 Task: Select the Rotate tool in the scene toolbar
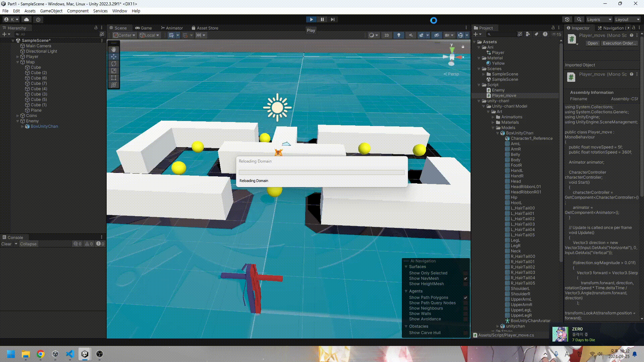coord(114,64)
